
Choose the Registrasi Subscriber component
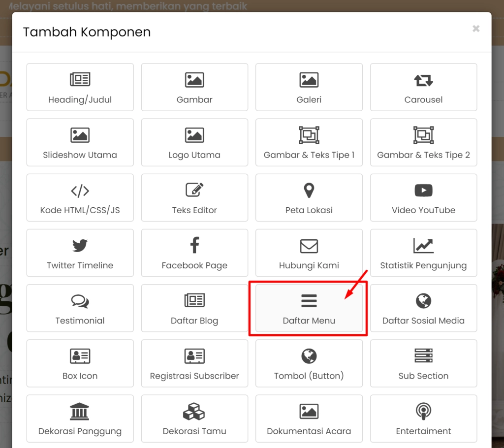[194, 363]
